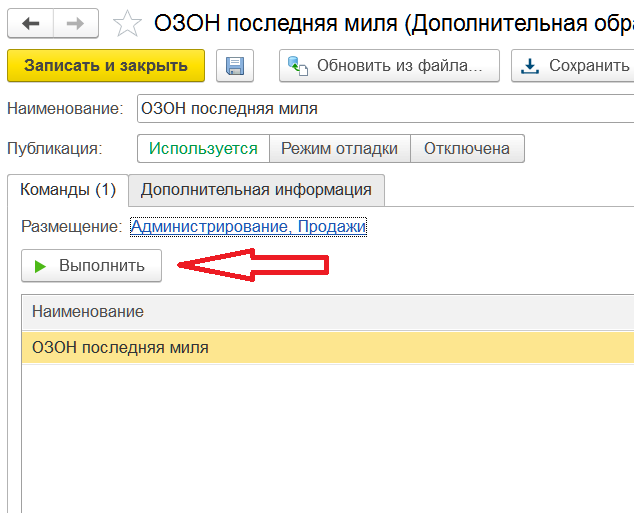This screenshot has height=513, width=634.
Task: Click the 'Выполнить' run button
Action: pyautogui.click(x=91, y=266)
